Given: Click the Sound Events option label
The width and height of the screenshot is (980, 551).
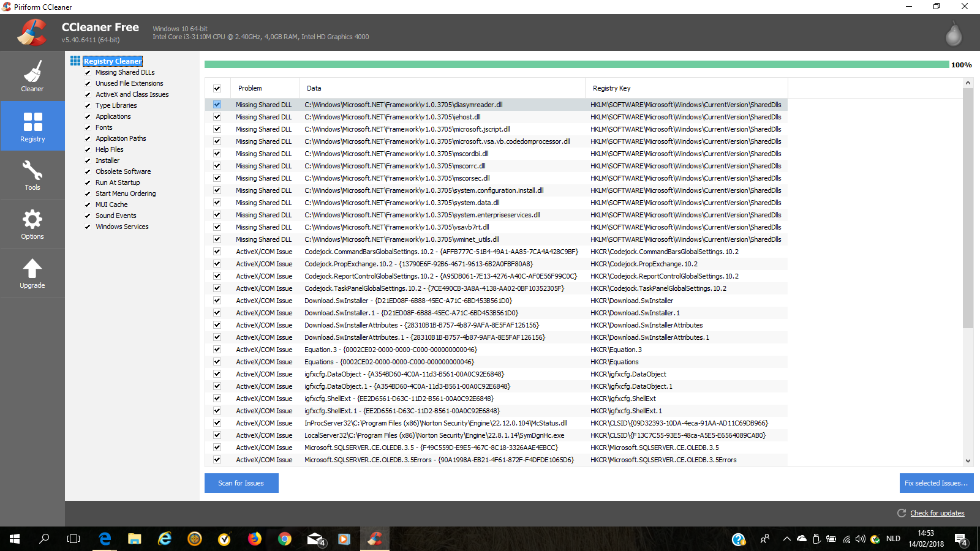Looking at the screenshot, I should [116, 216].
